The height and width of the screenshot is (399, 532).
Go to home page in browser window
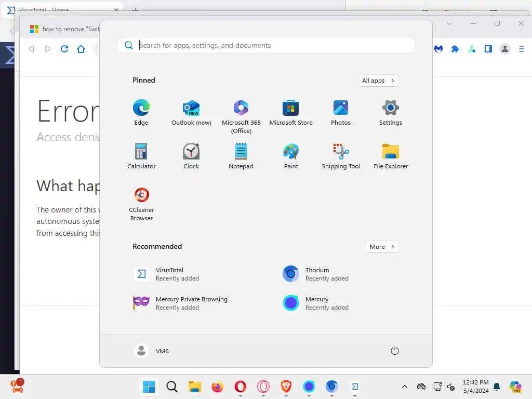[x=81, y=49]
